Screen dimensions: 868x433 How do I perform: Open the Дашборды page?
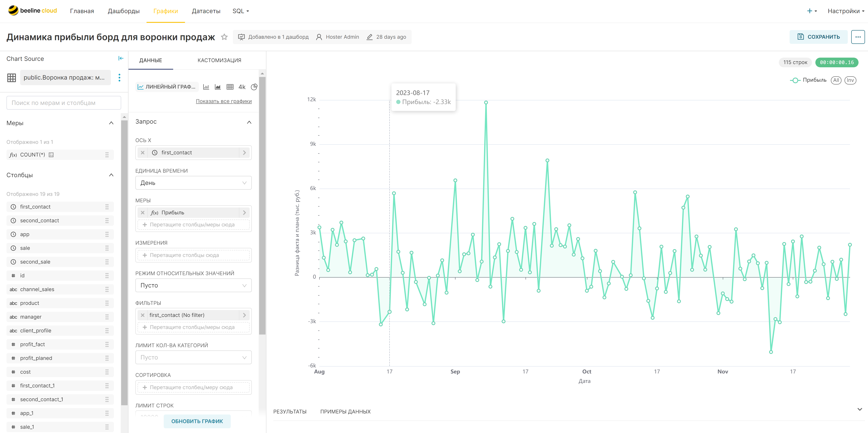[124, 11]
